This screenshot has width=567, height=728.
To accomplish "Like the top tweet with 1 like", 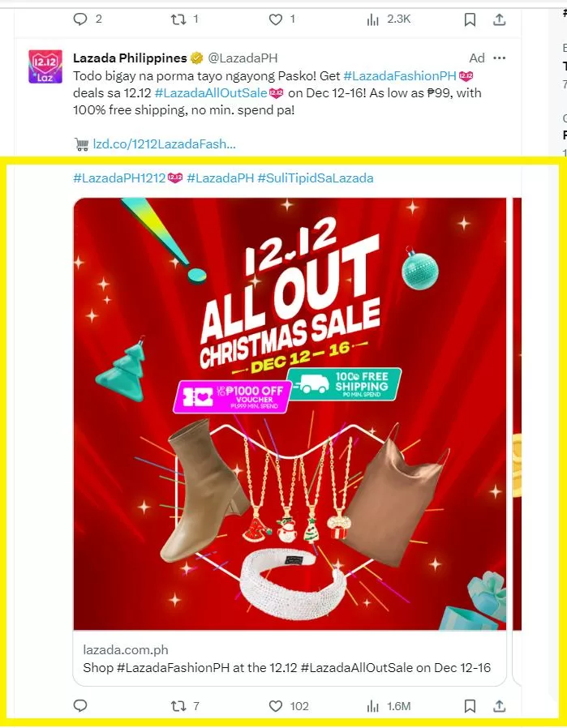I will point(276,19).
